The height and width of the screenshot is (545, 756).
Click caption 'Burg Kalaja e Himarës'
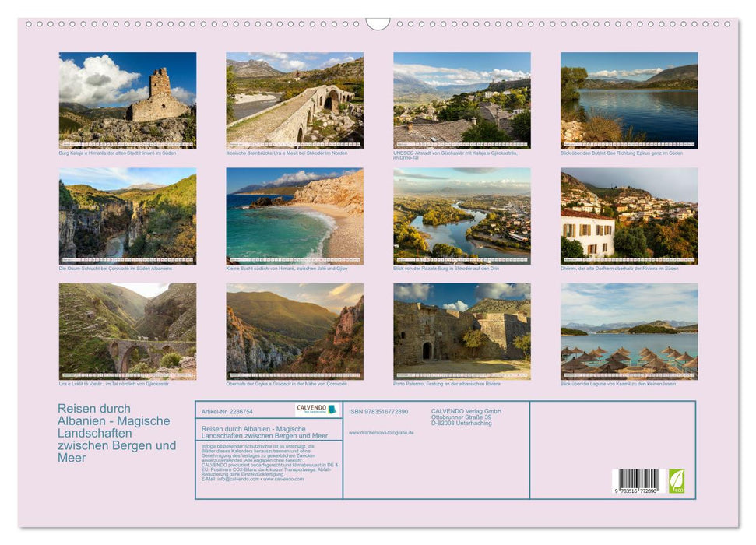click(117, 153)
